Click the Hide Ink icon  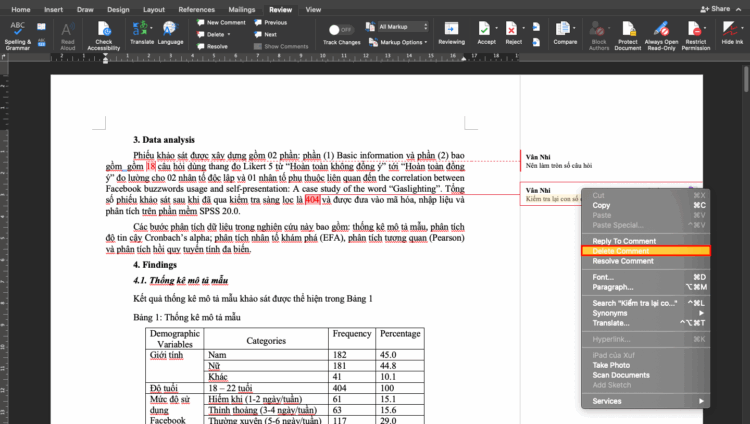[732, 30]
